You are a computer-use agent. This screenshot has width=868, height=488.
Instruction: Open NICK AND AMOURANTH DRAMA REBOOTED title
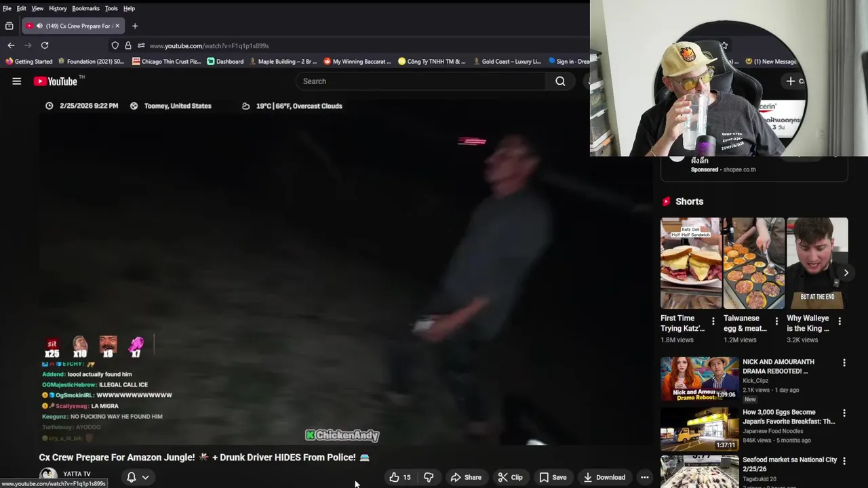click(x=778, y=367)
